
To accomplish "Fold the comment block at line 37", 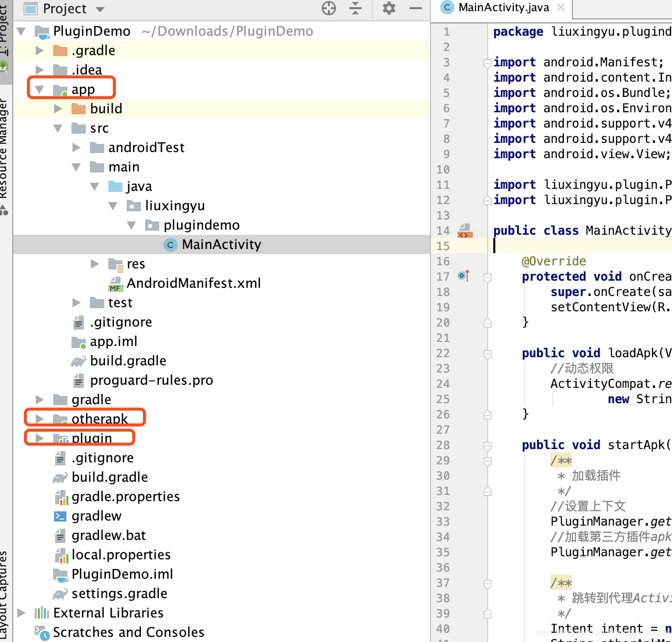I will pyautogui.click(x=487, y=584).
